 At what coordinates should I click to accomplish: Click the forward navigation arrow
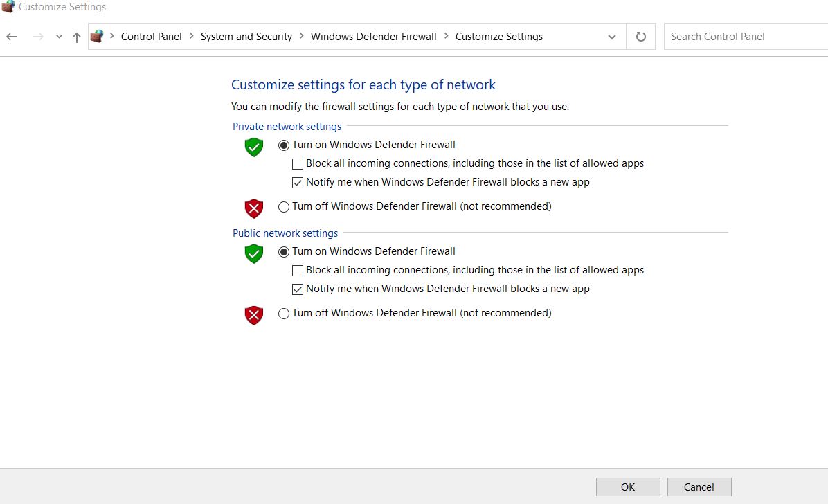[38, 37]
